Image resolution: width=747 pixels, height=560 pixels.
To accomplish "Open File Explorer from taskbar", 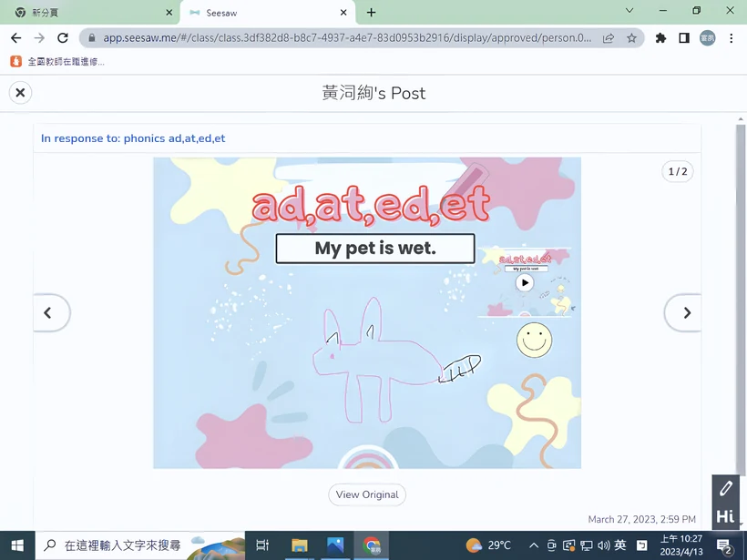I will click(300, 545).
